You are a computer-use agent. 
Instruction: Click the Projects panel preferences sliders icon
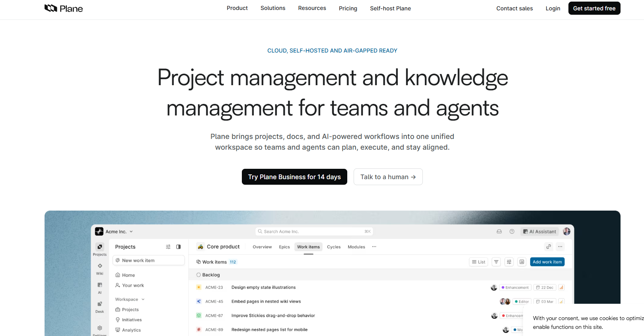(168, 247)
